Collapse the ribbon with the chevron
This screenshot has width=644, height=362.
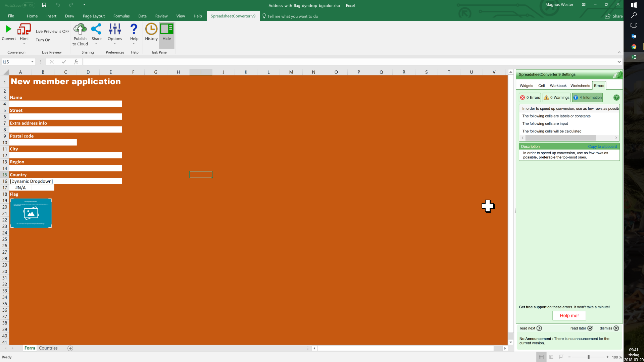click(x=619, y=52)
